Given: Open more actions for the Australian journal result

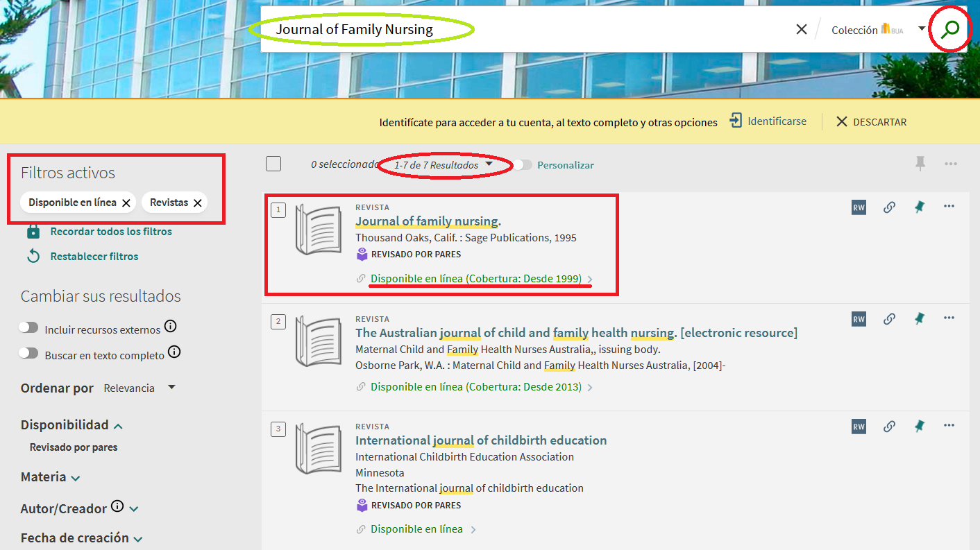Looking at the screenshot, I should tap(949, 318).
